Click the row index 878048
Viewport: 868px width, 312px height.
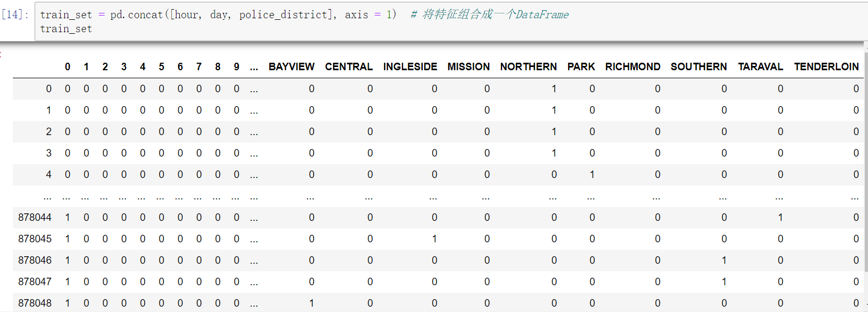tap(35, 303)
